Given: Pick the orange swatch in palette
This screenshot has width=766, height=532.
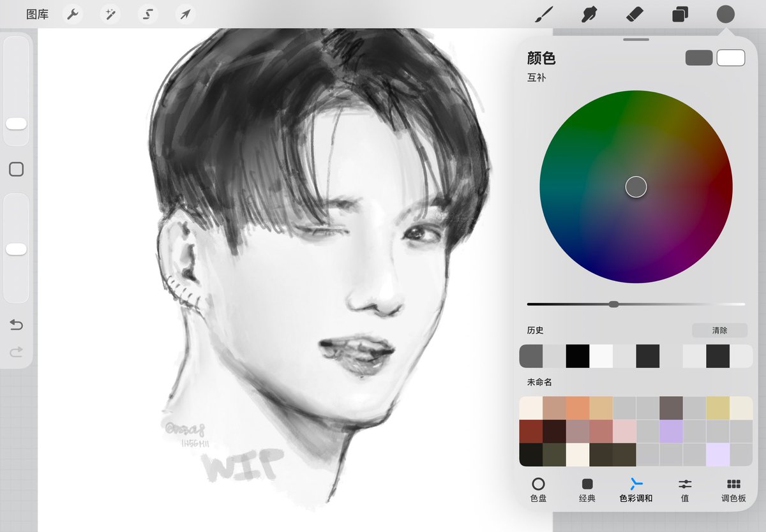Looking at the screenshot, I should coord(578,408).
